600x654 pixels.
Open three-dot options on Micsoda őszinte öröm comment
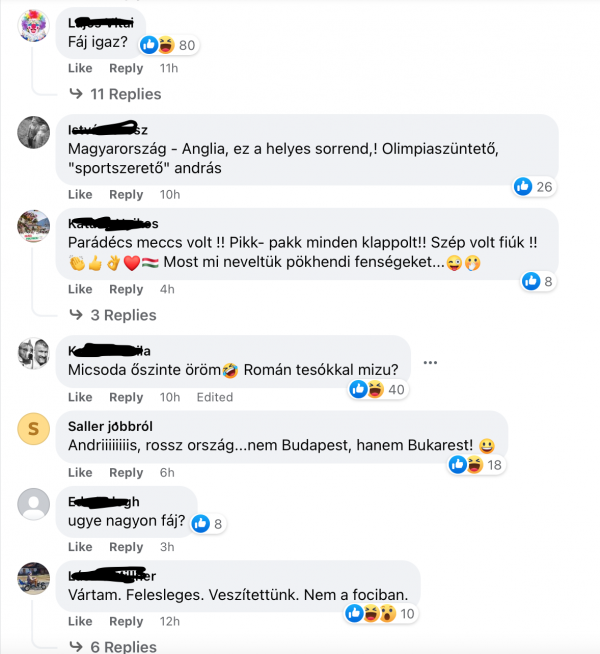tap(430, 362)
